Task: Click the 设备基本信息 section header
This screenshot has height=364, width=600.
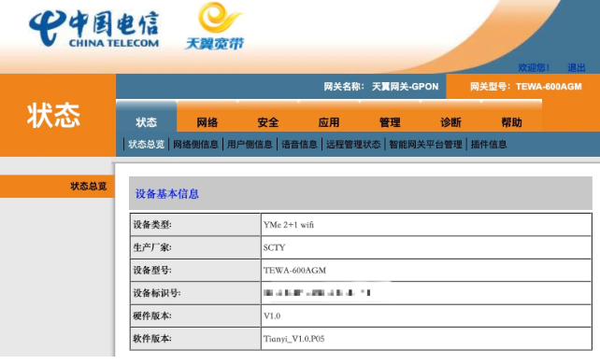Action: (167, 193)
